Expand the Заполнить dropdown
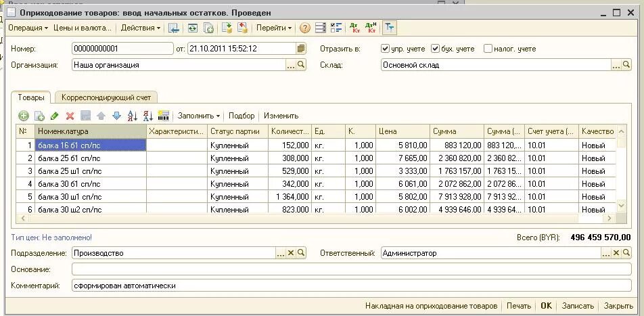 pos(199,116)
